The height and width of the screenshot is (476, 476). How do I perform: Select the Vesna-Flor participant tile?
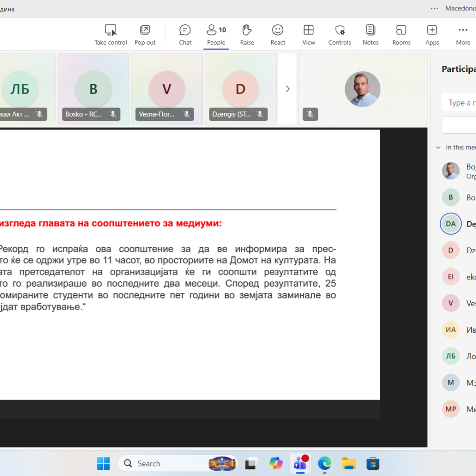pos(167,89)
